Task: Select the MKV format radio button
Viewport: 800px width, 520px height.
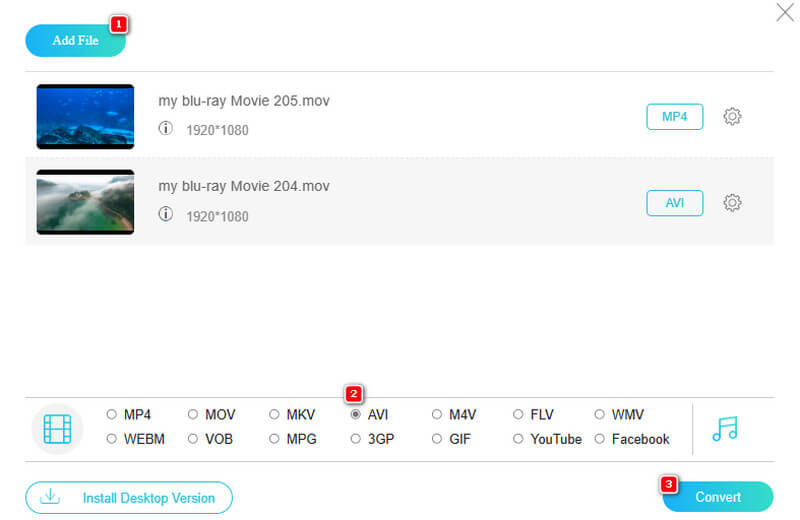Action: (274, 414)
